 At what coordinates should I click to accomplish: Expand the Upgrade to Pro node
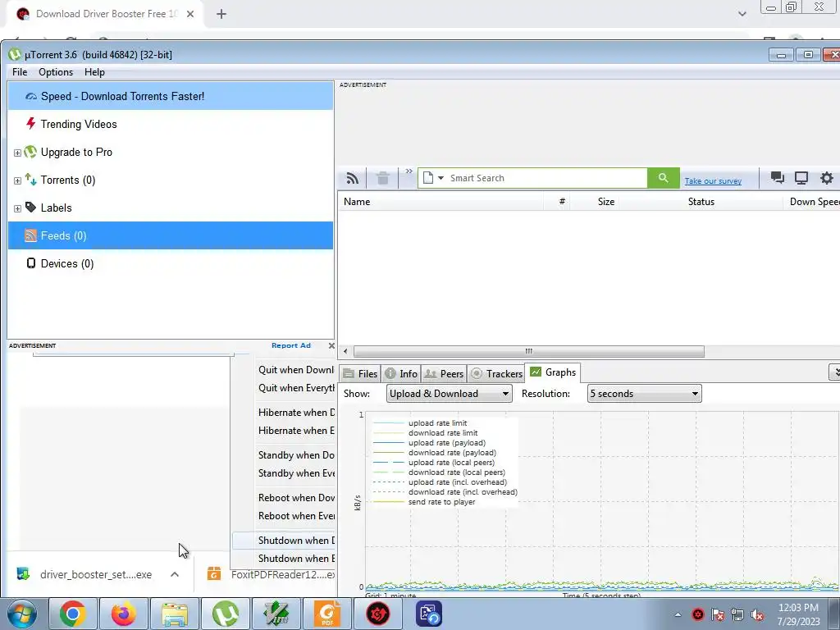coord(17,153)
